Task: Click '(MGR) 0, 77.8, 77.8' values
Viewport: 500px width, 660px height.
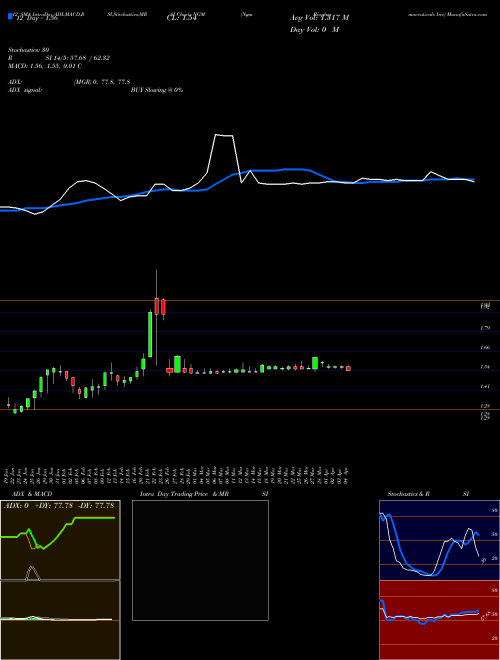Action: click(102, 82)
